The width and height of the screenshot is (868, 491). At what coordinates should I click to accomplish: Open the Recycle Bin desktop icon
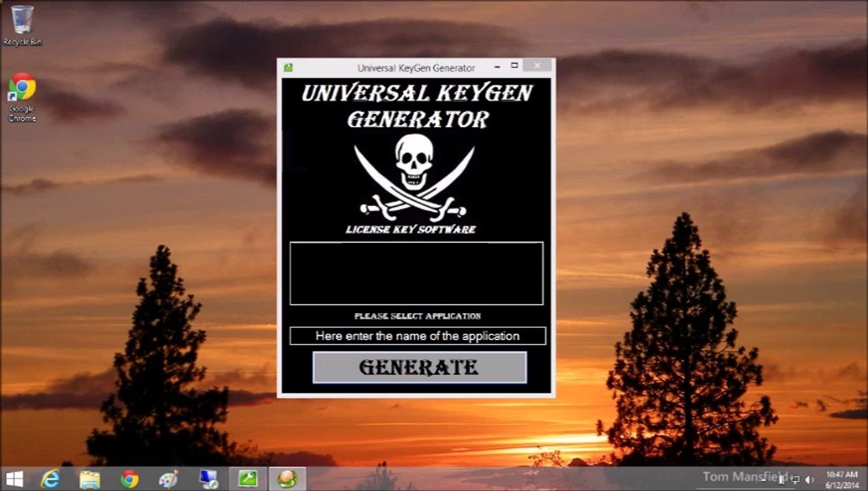tap(22, 25)
